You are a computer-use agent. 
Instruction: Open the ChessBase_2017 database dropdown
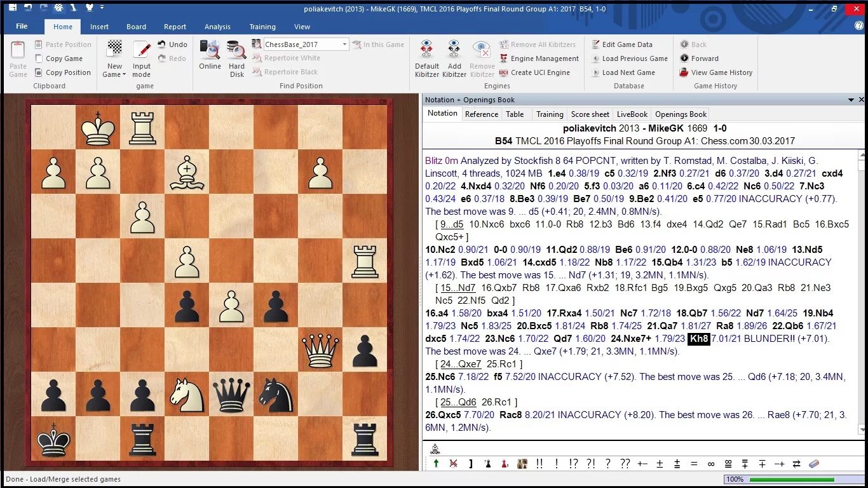(344, 44)
